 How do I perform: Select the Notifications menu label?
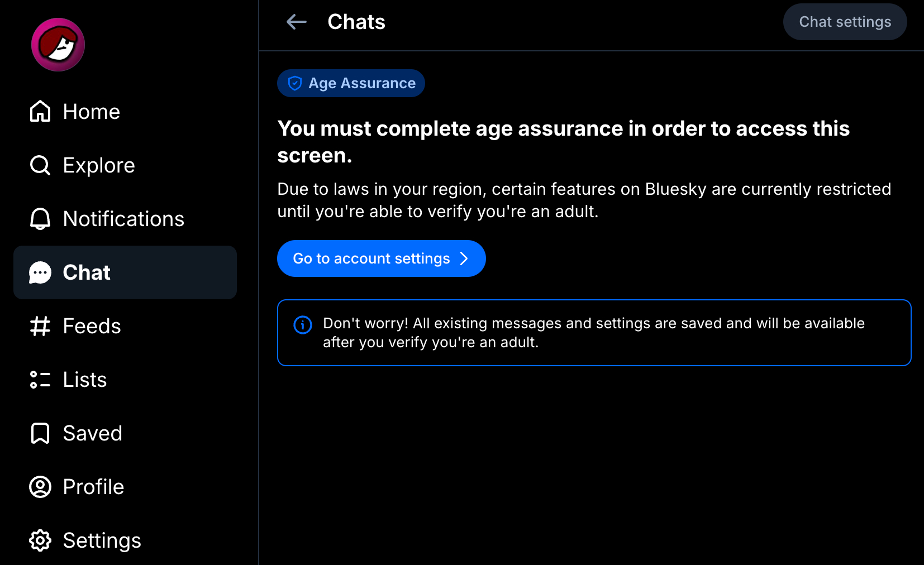123,219
